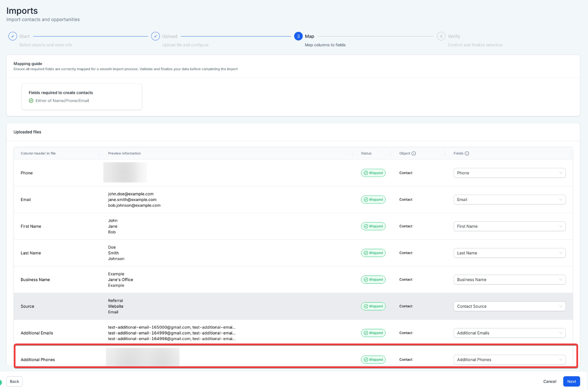Open the First Name field dropdown
The image size is (588, 390).
pyautogui.click(x=509, y=226)
